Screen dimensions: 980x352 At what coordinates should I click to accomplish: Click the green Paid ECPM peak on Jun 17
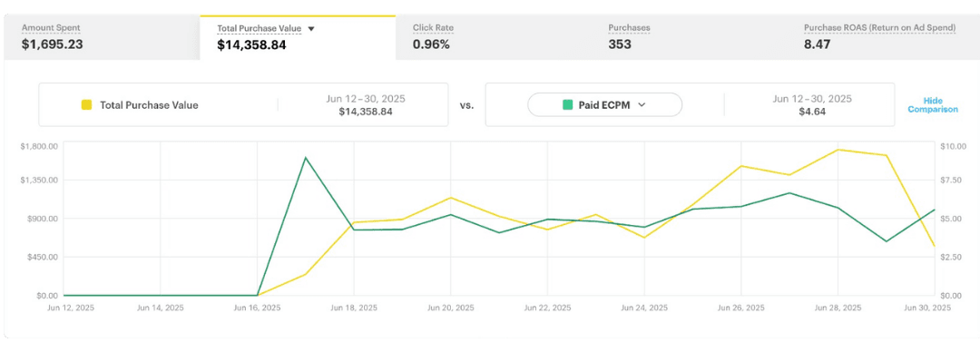[305, 158]
